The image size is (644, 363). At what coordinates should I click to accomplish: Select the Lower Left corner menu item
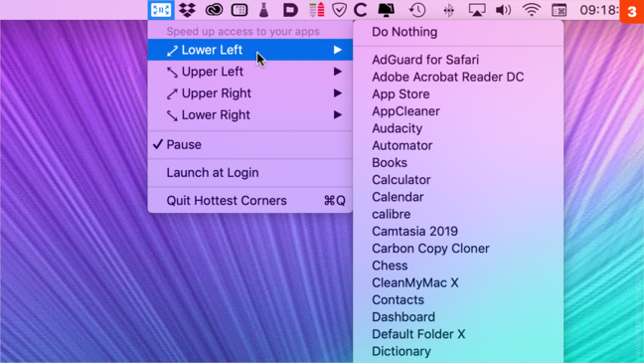click(x=250, y=50)
